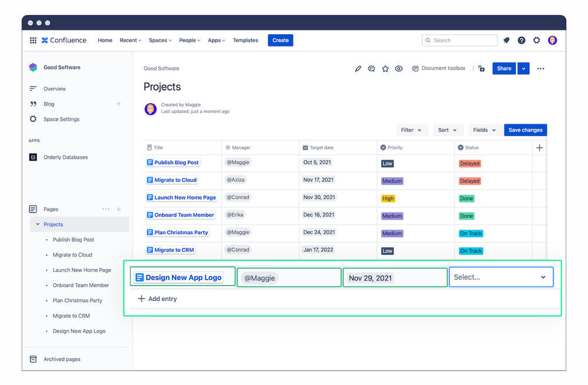
Task: Open the settings gear in top bar
Action: pyautogui.click(x=537, y=40)
